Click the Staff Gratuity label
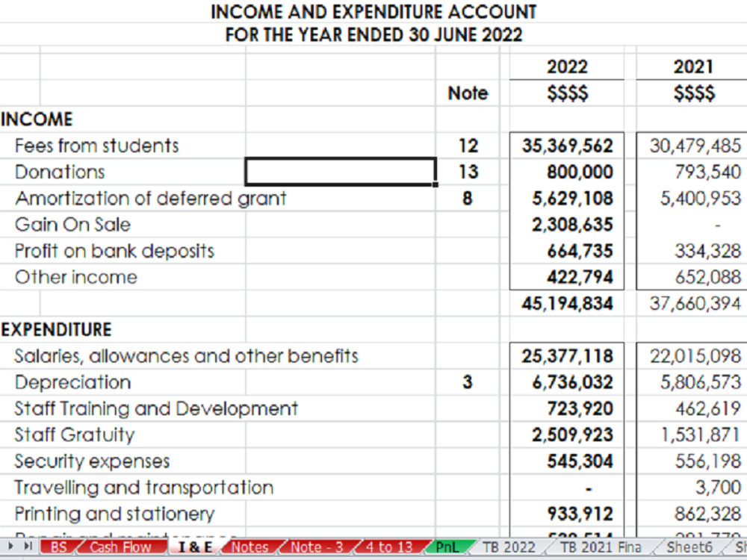This screenshot has height=560, width=747. point(74,435)
